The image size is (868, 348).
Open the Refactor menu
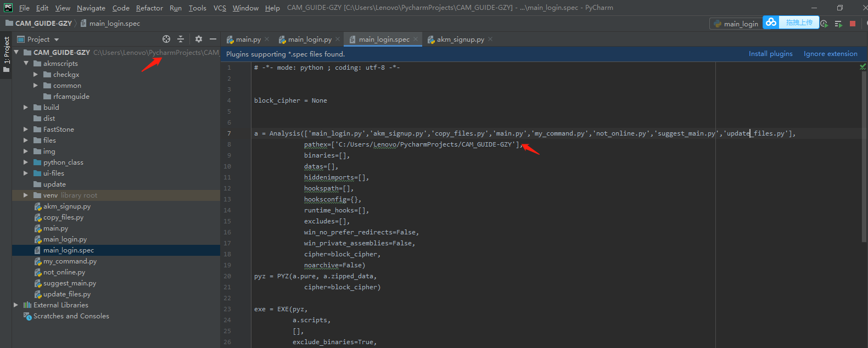pyautogui.click(x=149, y=8)
